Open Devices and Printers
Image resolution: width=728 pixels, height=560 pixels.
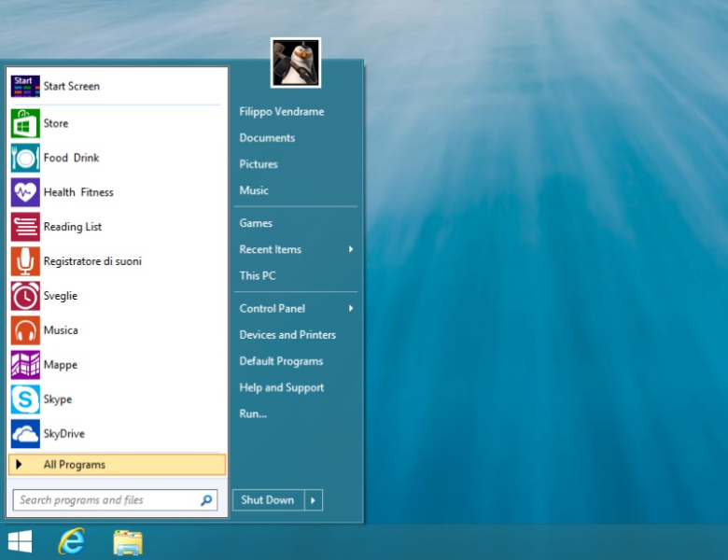click(x=287, y=335)
